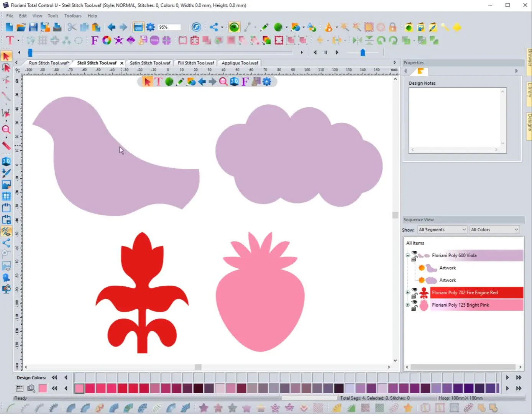Screen dimensions: 532x414
Task: Switch to Run Stitch Tool.waf tab
Action: [49, 63]
